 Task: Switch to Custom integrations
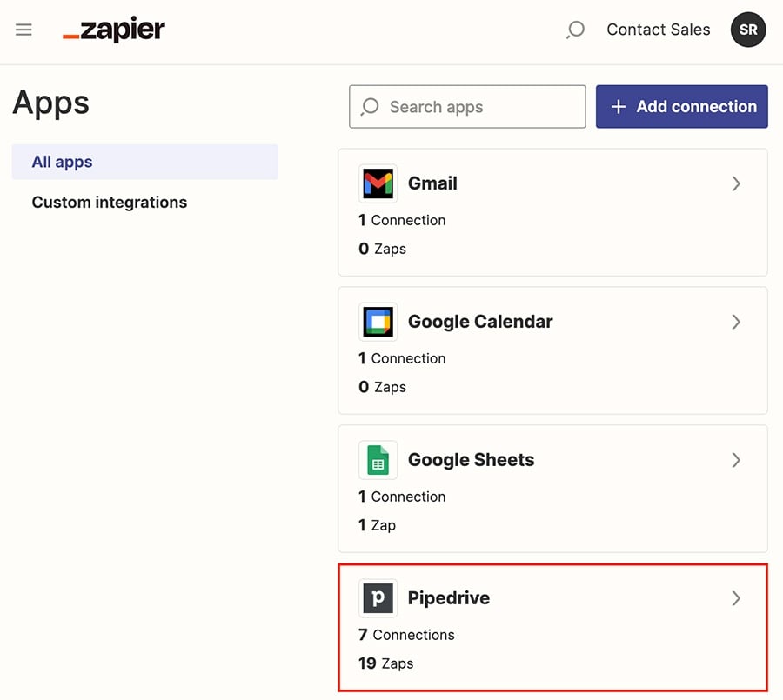tap(109, 202)
